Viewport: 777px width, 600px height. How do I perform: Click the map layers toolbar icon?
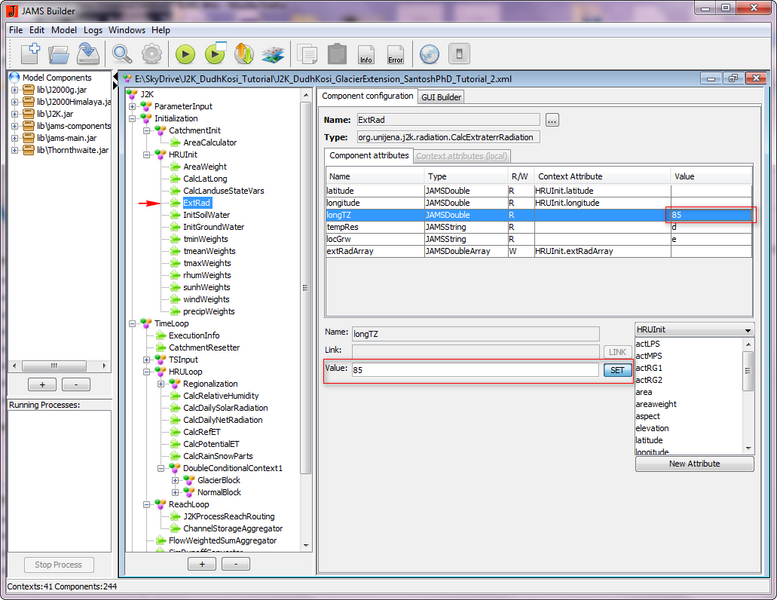tap(273, 54)
